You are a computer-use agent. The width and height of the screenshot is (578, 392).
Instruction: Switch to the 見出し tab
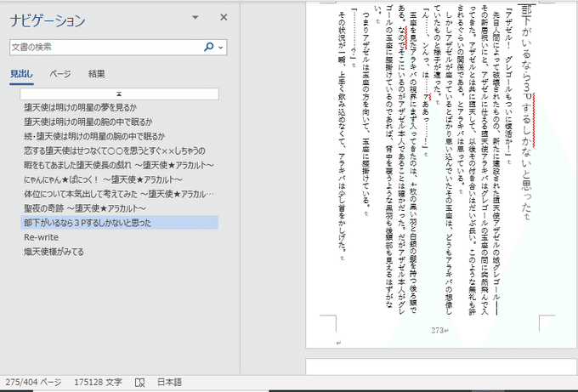[x=21, y=74]
